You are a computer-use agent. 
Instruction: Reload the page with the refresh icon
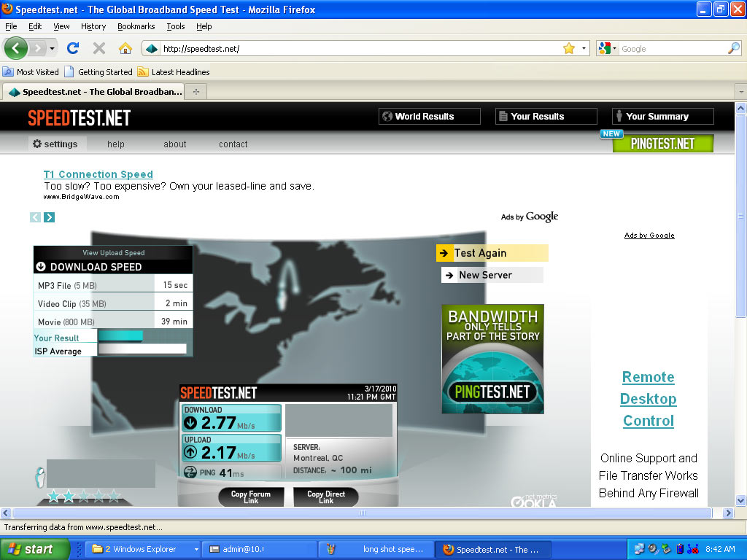(x=73, y=48)
